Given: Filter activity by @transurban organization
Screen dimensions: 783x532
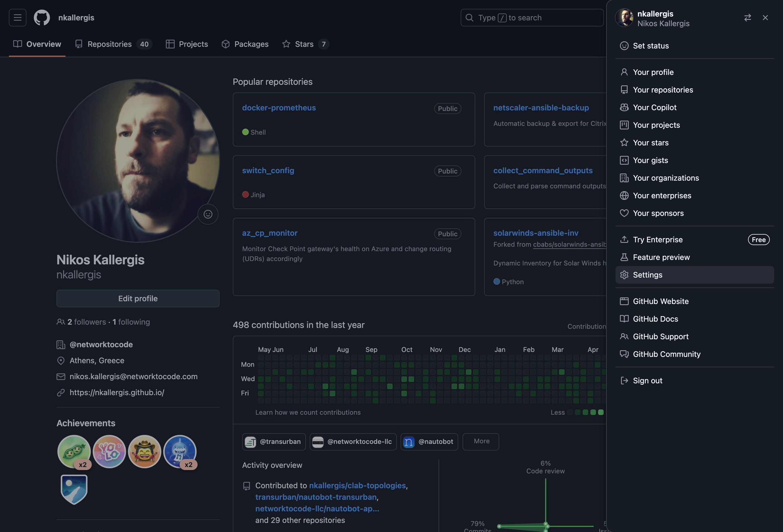Looking at the screenshot, I should 274,441.
